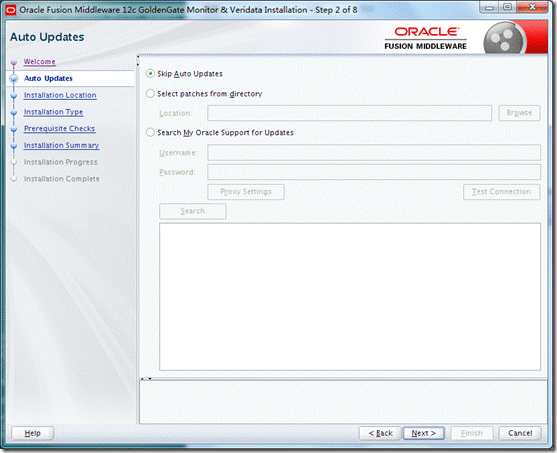Viewport: 557px width, 453px height.
Task: Maximize the installer window
Action: [507, 7]
